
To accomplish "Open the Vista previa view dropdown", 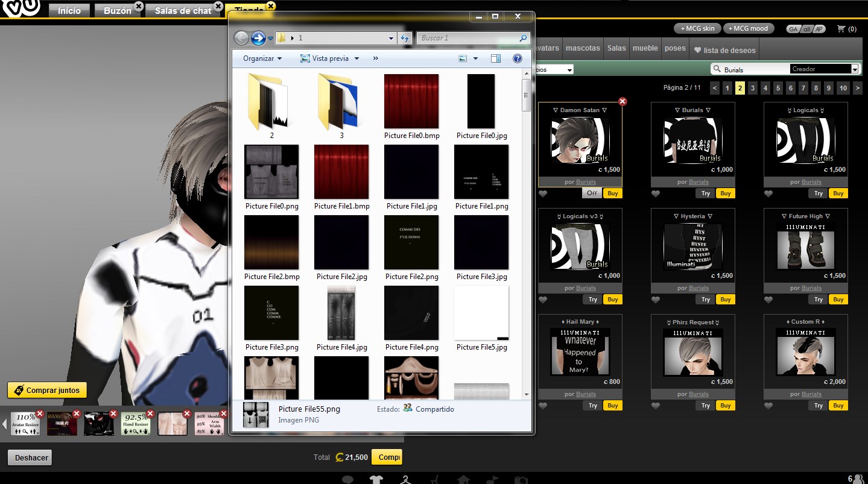I will pos(329,58).
